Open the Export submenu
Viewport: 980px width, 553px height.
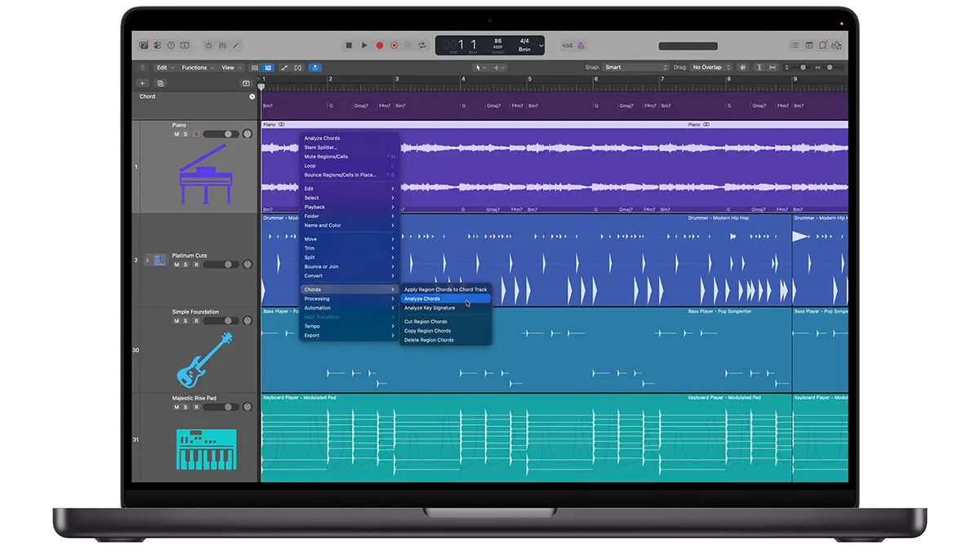349,336
